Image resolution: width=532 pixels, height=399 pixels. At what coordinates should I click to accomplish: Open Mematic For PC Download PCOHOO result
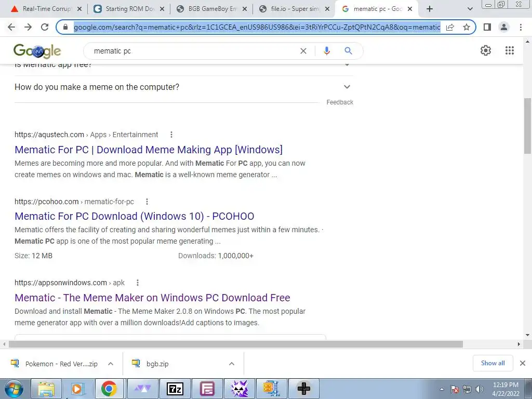pos(135,216)
